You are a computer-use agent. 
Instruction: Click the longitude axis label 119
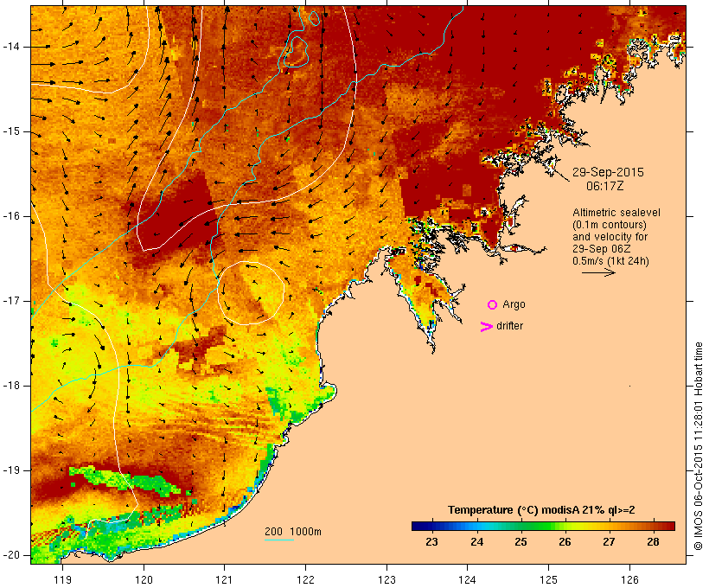click(62, 579)
